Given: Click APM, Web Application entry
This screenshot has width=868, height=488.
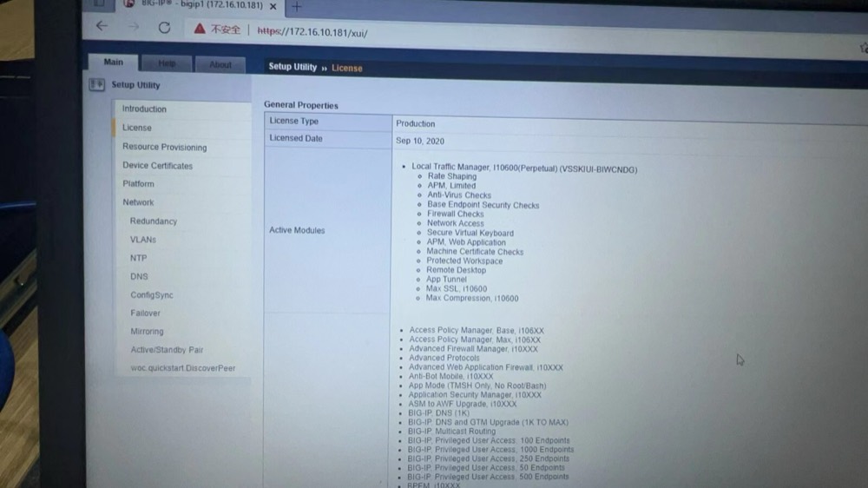Looking at the screenshot, I should click(465, 242).
